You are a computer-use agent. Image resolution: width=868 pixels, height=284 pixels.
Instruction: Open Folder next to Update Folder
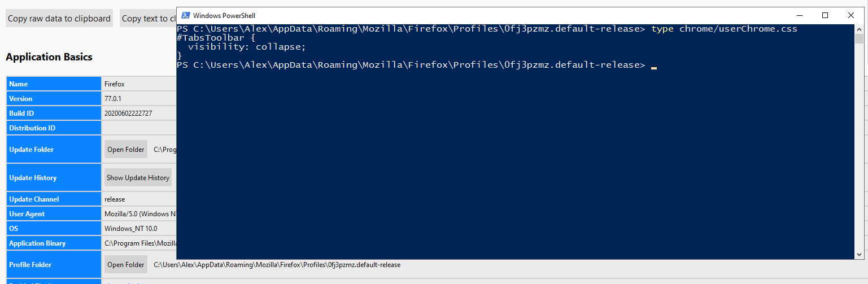(x=126, y=150)
